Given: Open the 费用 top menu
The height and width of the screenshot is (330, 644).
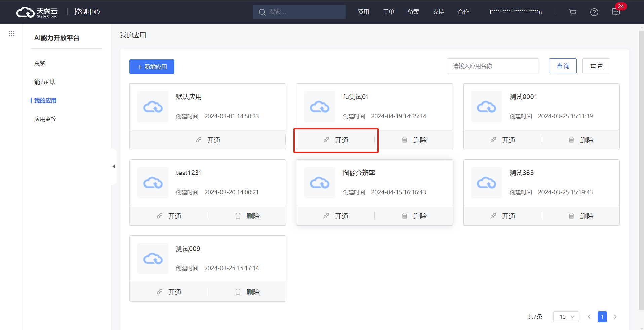Looking at the screenshot, I should click(363, 12).
